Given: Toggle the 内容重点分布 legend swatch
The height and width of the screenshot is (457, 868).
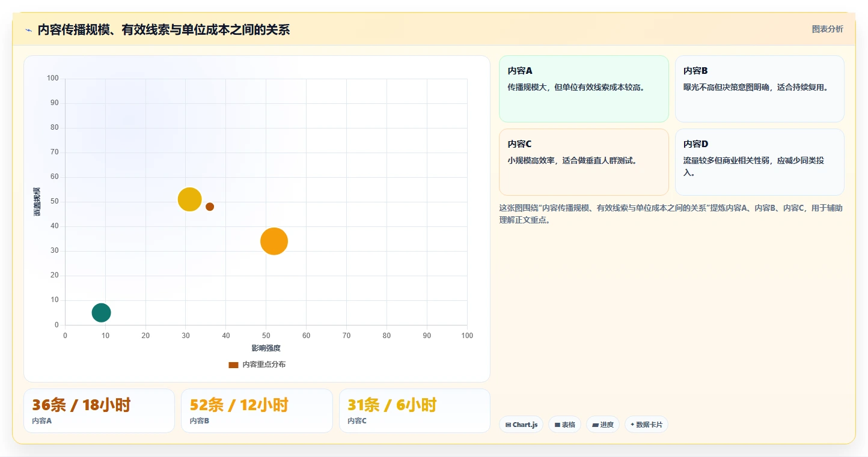Looking at the screenshot, I should 233,365.
